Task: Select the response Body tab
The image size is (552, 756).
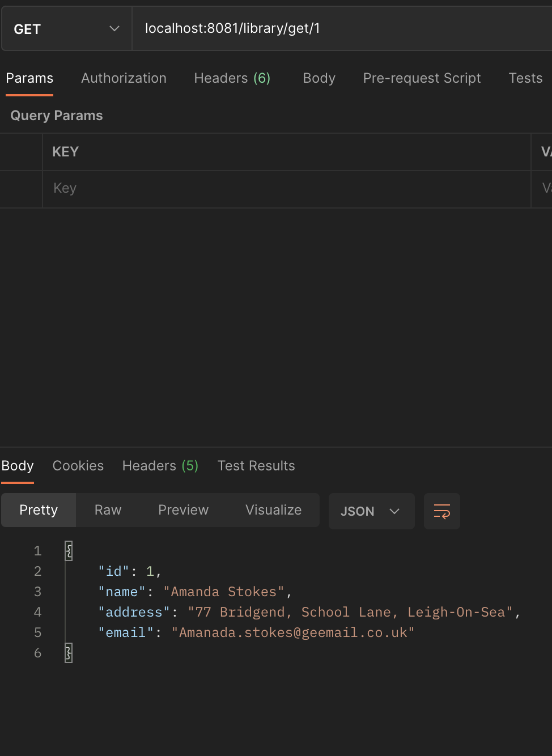Action: [x=18, y=466]
